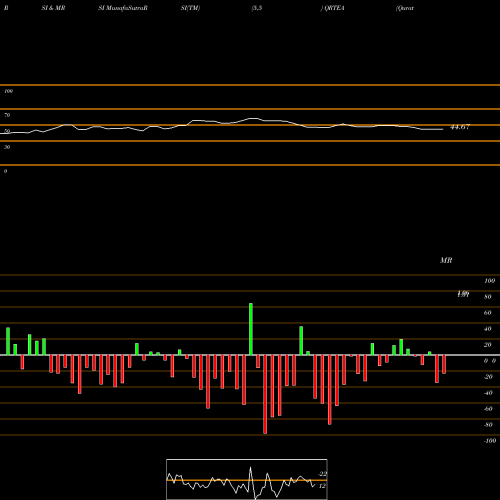Click the value 22 in mini chart
Image resolution: width=500 pixels, height=500 pixels.
coord(323,474)
